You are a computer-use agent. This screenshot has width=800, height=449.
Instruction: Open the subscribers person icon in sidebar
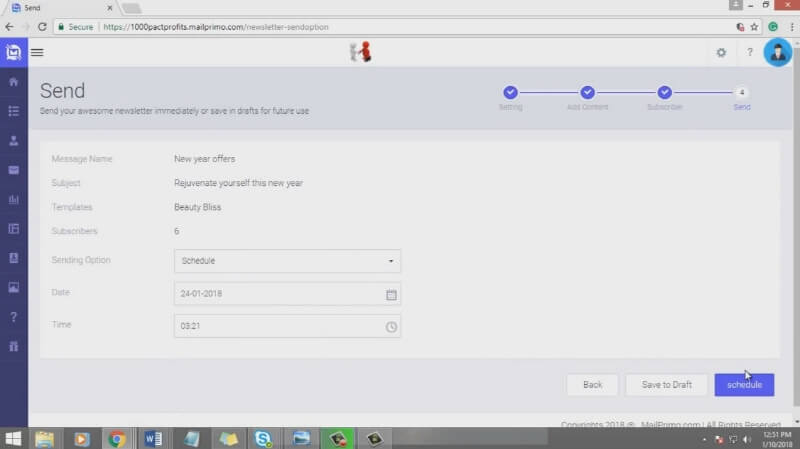pos(14,141)
